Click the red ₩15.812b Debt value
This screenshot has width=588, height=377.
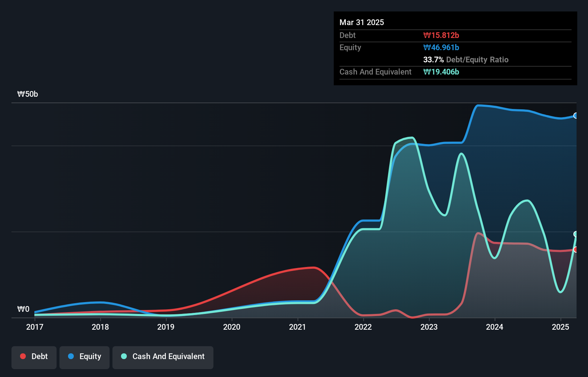coord(442,35)
